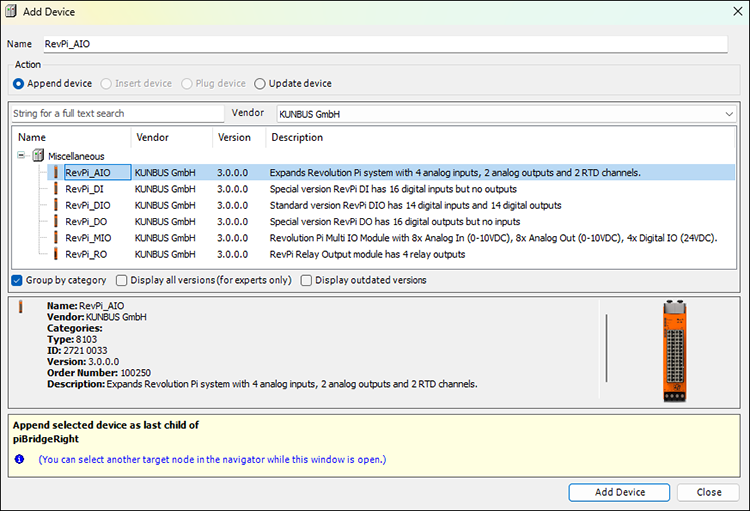This screenshot has height=511, width=750.
Task: Click the Close button
Action: point(708,492)
